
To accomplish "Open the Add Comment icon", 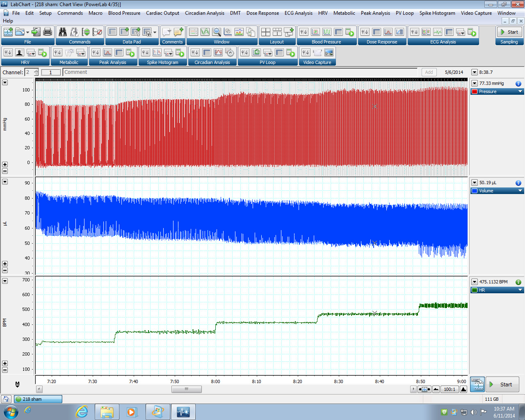I will click(178, 32).
